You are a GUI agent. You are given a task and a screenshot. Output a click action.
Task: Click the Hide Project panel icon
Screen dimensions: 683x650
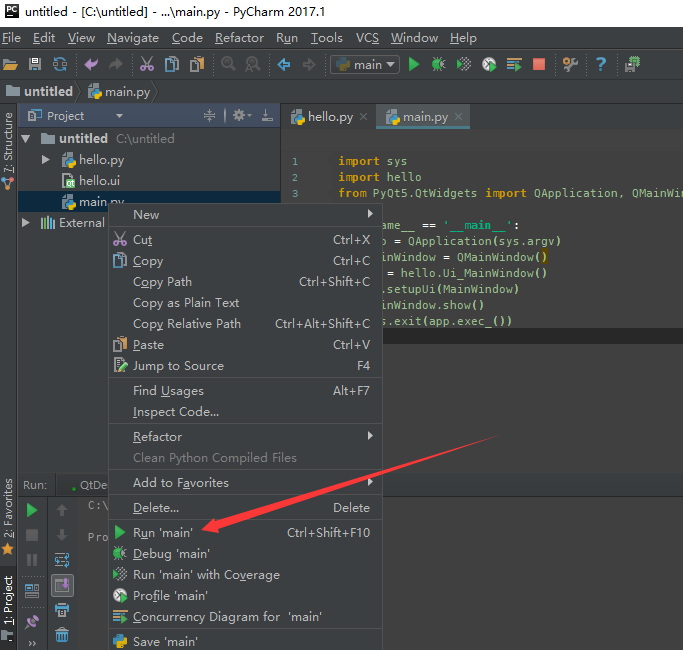click(x=267, y=116)
